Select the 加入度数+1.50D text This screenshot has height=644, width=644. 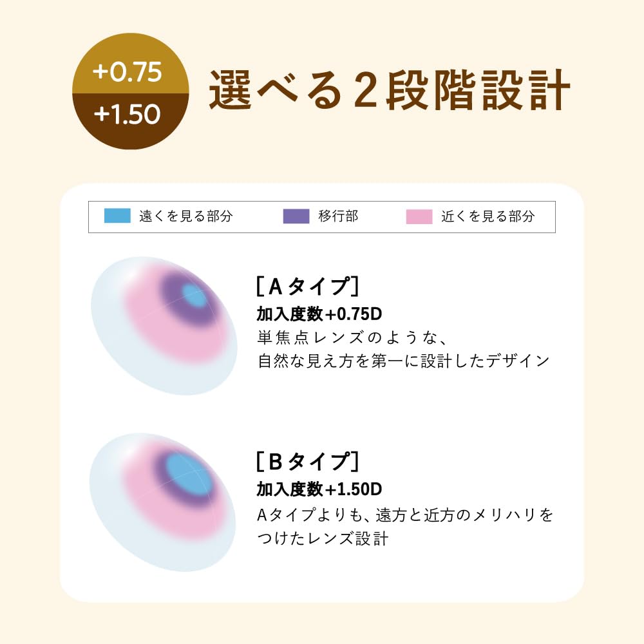click(x=319, y=489)
